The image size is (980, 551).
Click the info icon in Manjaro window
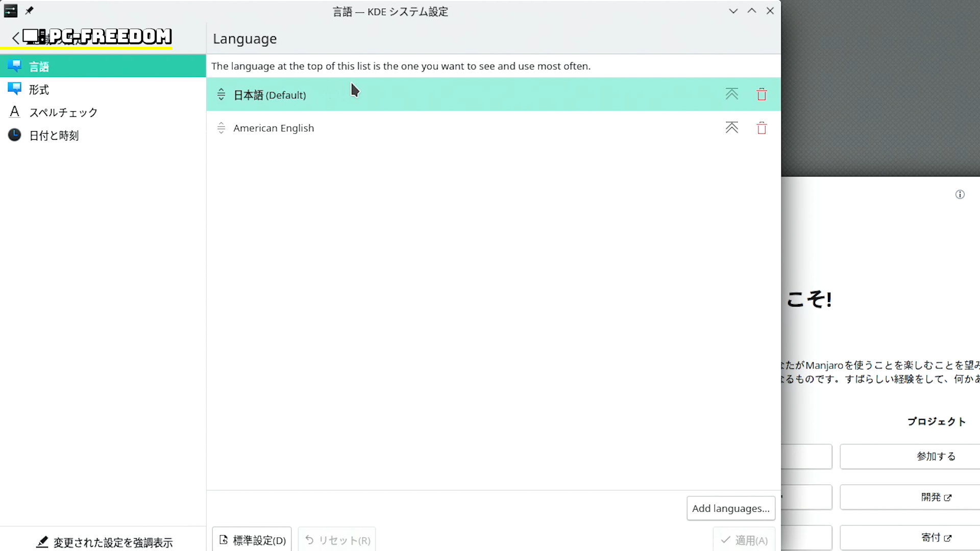[x=960, y=194]
